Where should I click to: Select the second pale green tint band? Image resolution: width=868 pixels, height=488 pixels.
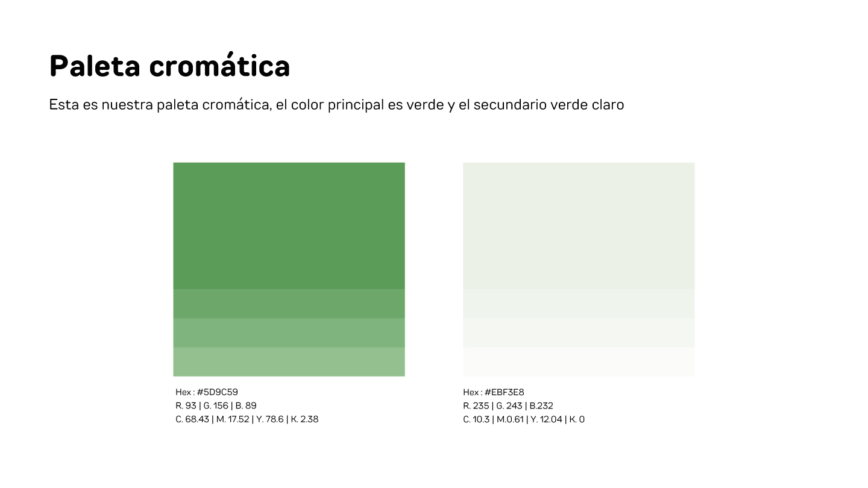[x=578, y=304]
